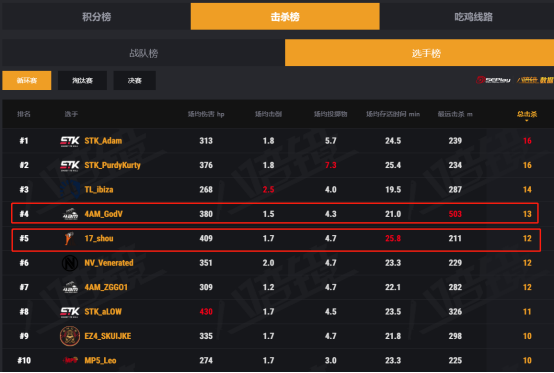554x373 pixels.
Task: Click total kills 13 in 4AM_GodV row
Action: coord(527,214)
